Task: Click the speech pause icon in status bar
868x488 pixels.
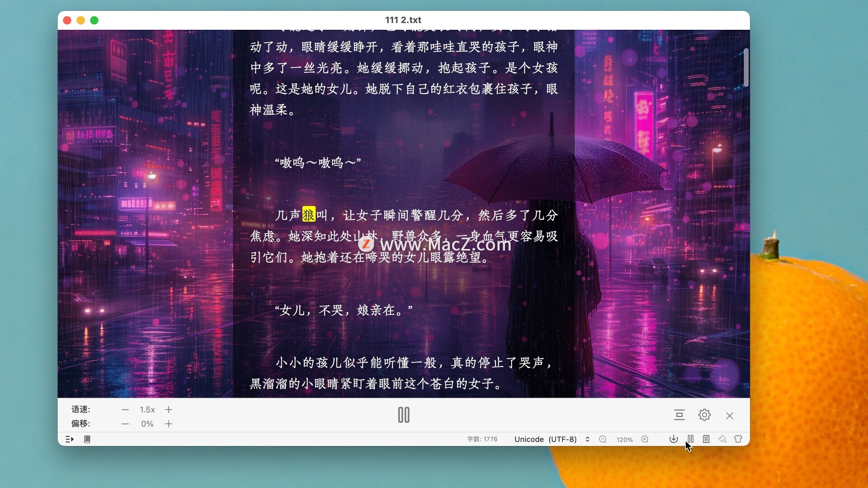Action: (690, 439)
